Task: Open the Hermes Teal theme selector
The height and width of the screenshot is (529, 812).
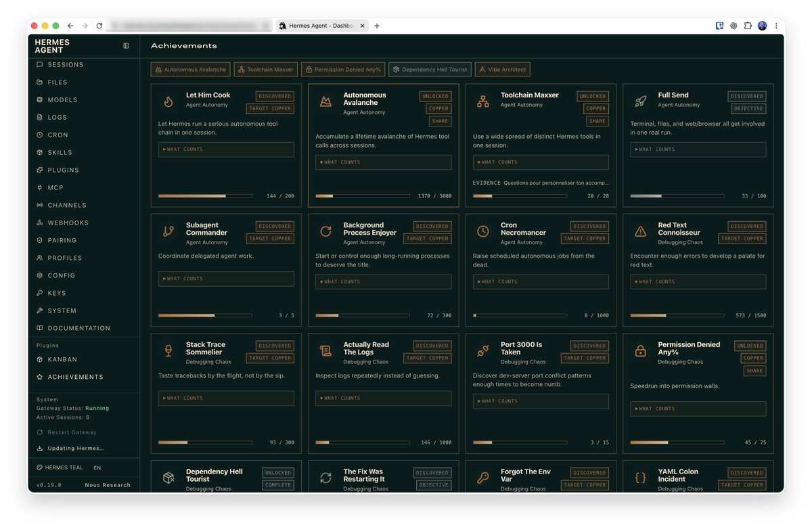Action: coord(60,467)
